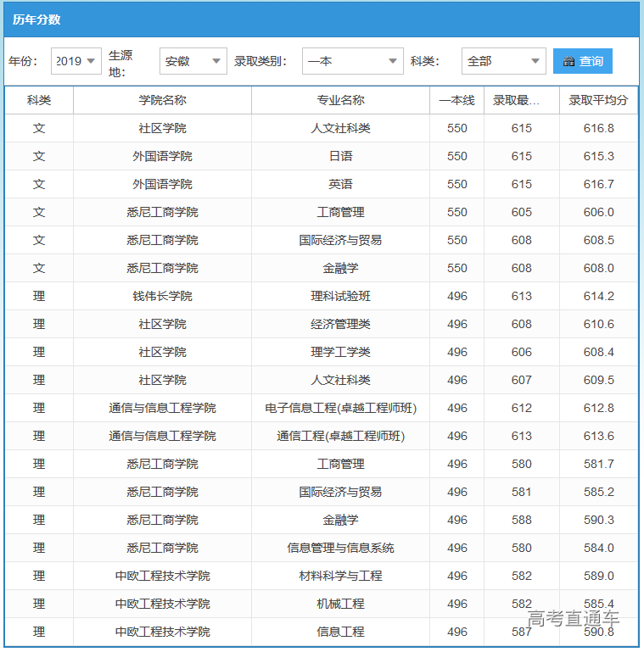
Task: Click the 高考直通车 watermark text
Action: 574,619
